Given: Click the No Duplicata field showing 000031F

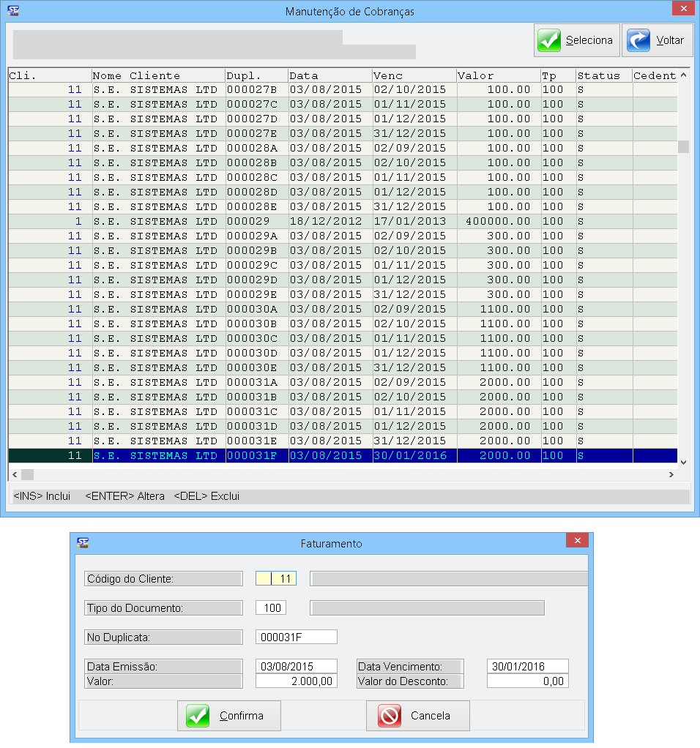Looking at the screenshot, I should (x=296, y=637).
